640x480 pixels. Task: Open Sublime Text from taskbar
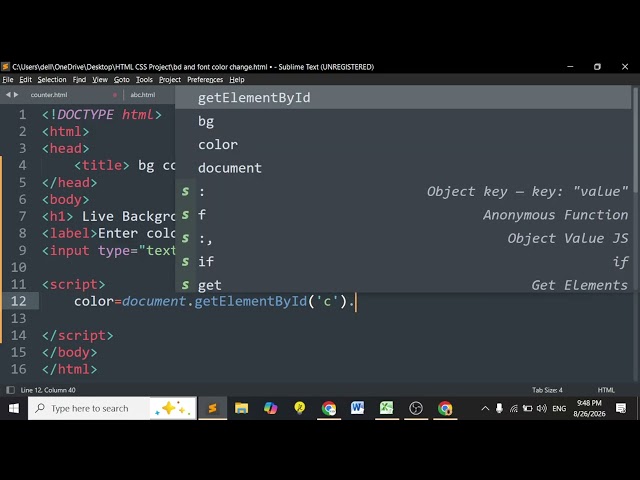pyautogui.click(x=212, y=408)
